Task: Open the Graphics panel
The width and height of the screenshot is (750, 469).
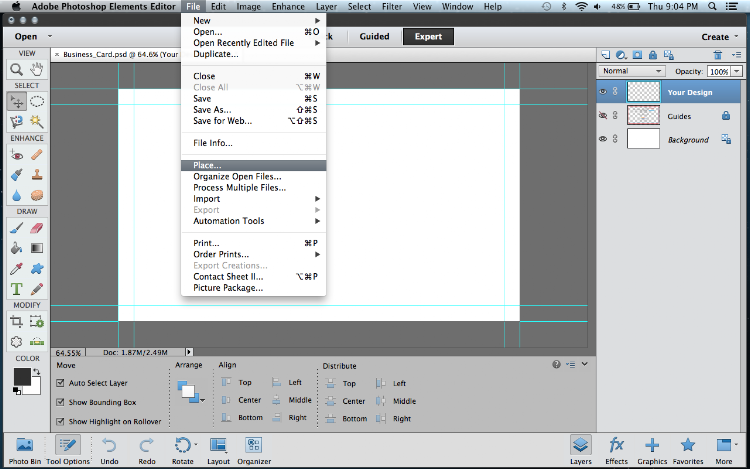Action: coord(652,450)
